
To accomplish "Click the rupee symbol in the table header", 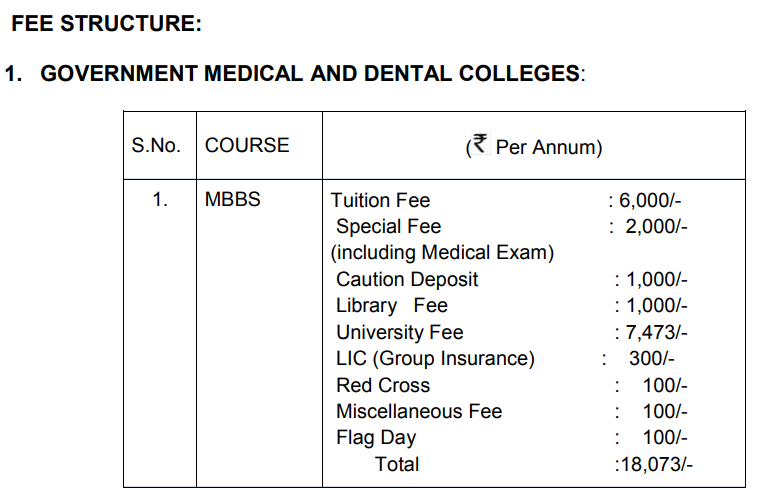I will pos(479,146).
